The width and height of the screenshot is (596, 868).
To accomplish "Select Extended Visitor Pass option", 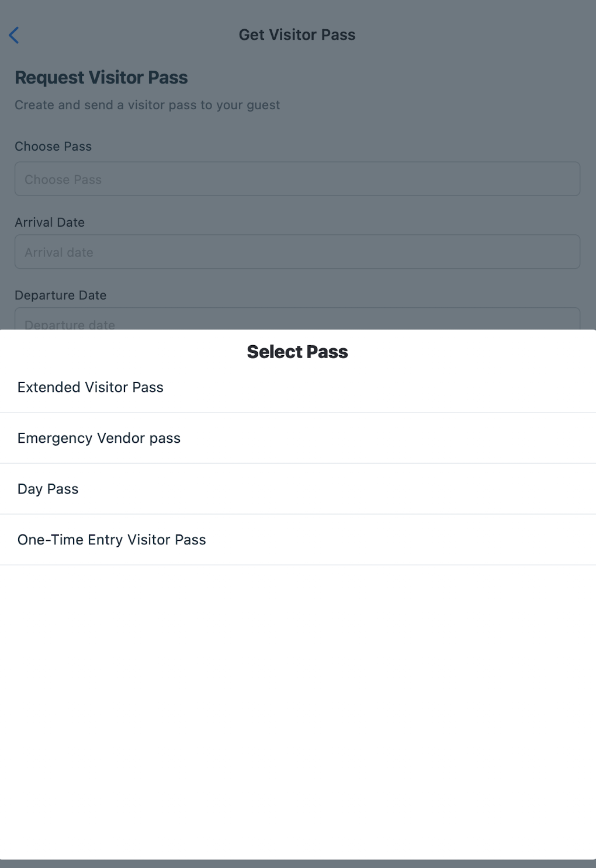I will (x=91, y=387).
